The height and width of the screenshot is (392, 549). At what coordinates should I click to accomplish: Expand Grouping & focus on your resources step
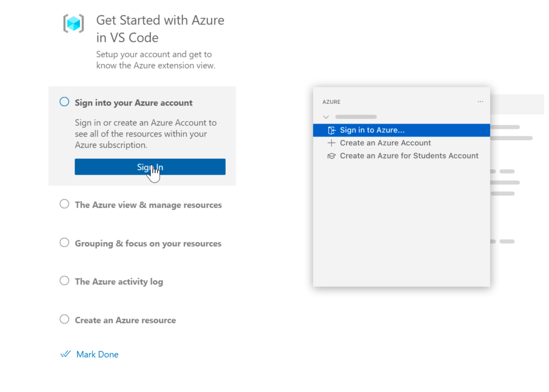[x=148, y=244]
